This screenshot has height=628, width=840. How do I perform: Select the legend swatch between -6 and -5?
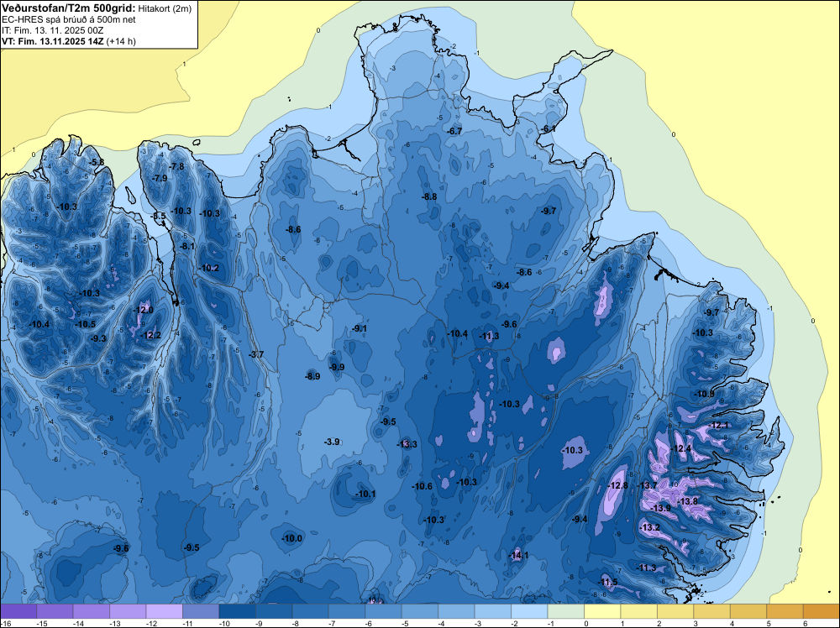tap(383, 611)
